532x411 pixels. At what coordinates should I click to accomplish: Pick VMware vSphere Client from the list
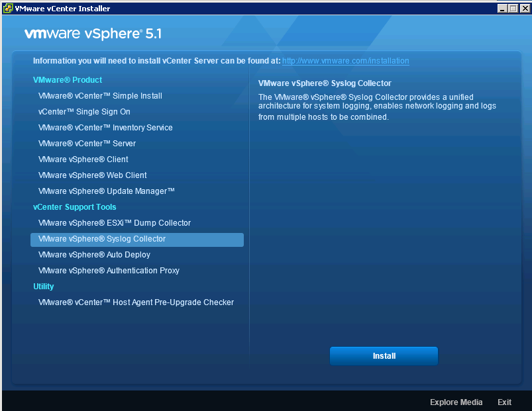(x=83, y=160)
